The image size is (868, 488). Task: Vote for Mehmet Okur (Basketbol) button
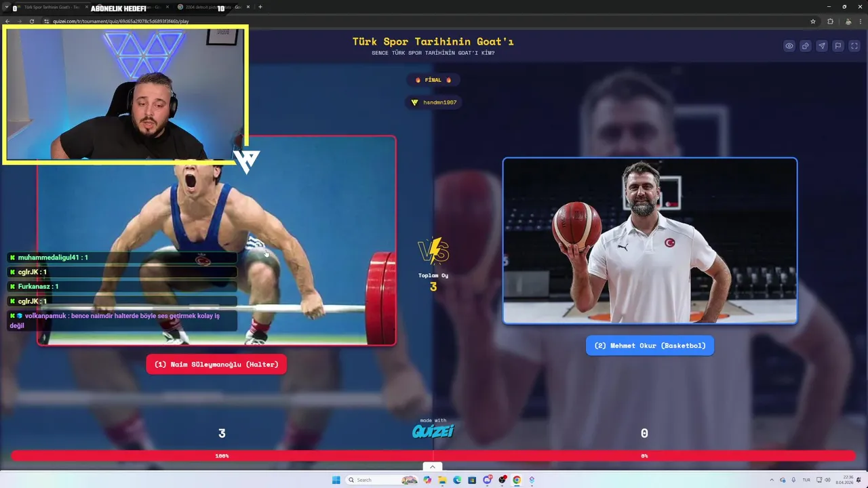[650, 346]
